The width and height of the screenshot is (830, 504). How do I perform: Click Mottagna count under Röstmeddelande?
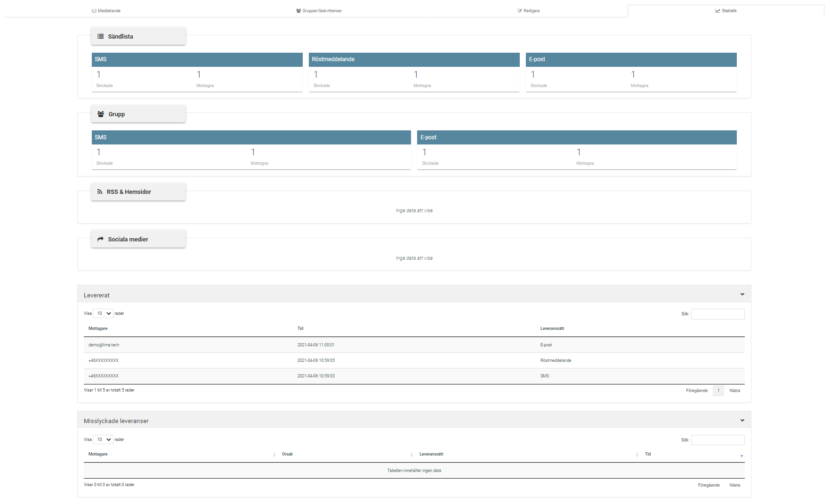(x=416, y=74)
